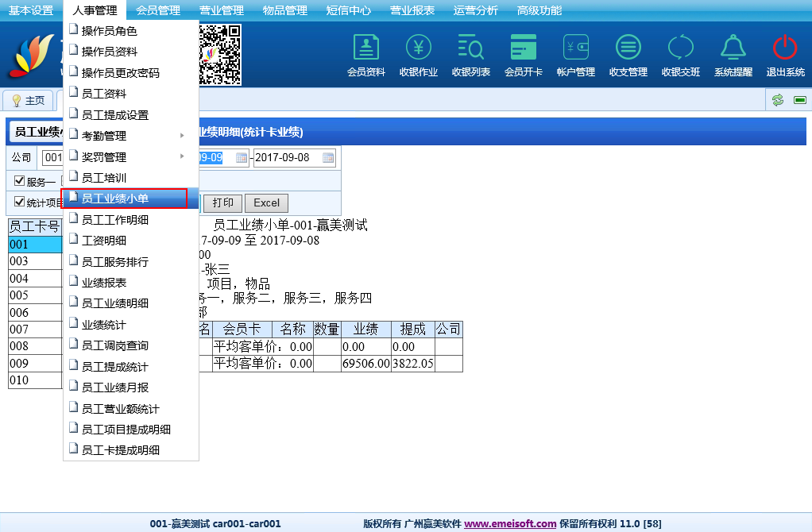Export report with the Excel button

pyautogui.click(x=266, y=203)
